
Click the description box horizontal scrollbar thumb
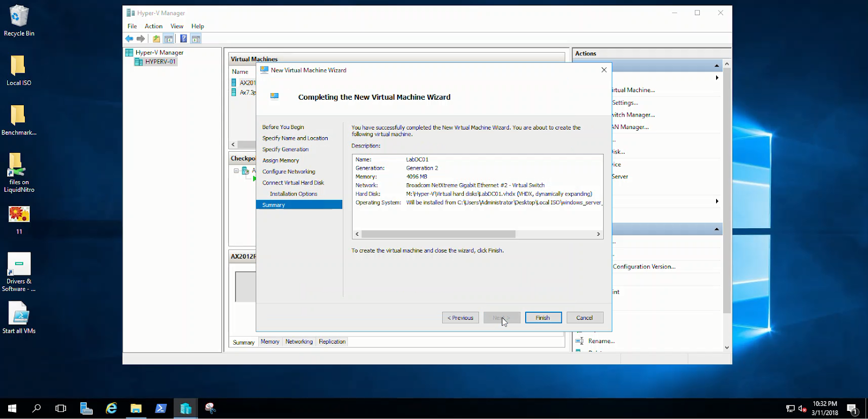tap(438, 234)
